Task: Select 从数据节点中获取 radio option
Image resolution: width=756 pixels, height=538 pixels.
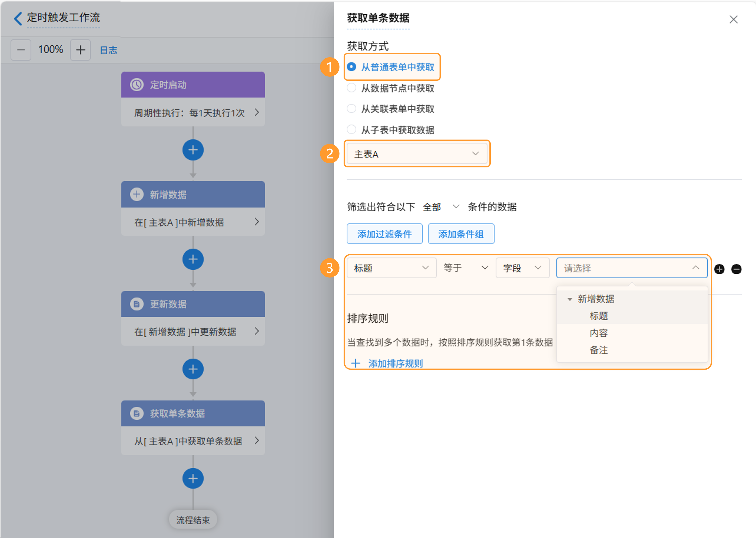Action: [x=352, y=88]
